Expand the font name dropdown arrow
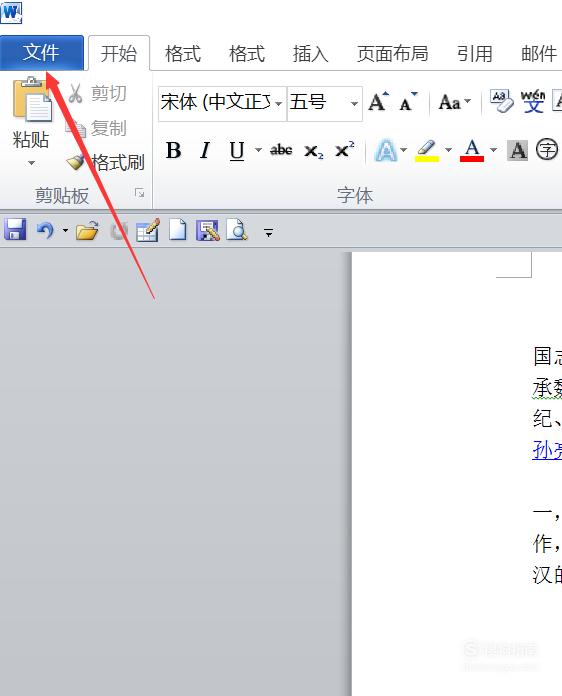 pos(279,104)
